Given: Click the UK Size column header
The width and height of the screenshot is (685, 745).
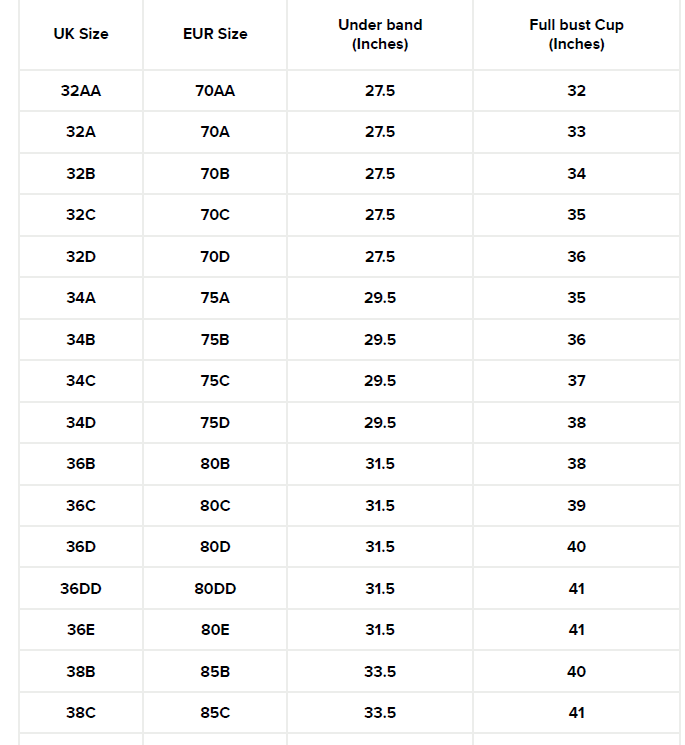Looking at the screenshot, I should (x=81, y=34).
